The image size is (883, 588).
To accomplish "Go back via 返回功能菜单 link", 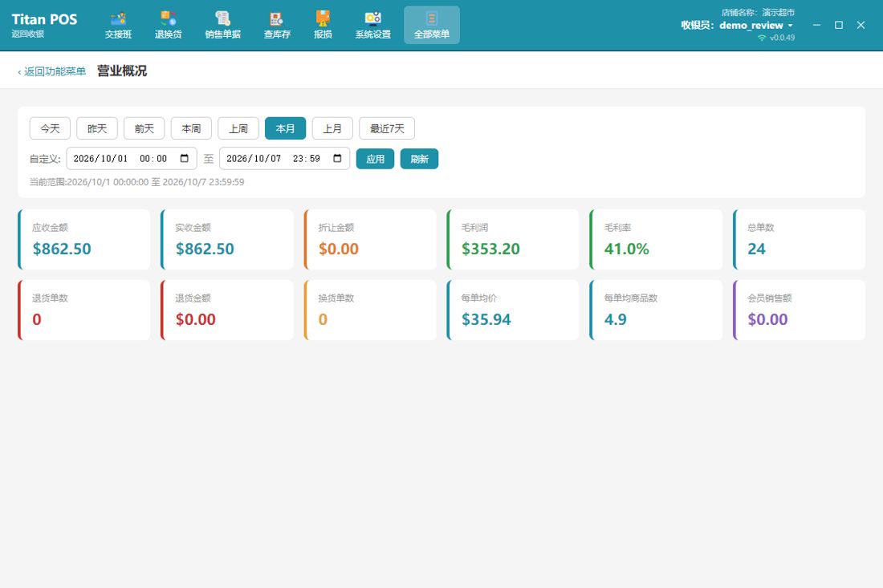I will click(x=52, y=71).
